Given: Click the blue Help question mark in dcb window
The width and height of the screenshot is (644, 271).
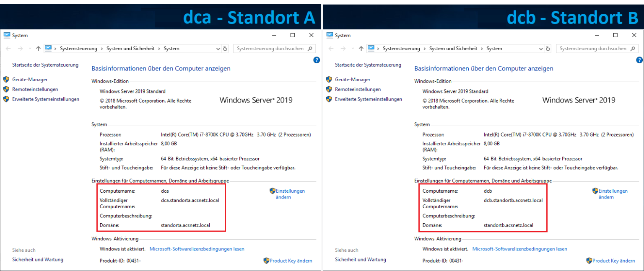Looking at the screenshot, I should click(x=640, y=60).
